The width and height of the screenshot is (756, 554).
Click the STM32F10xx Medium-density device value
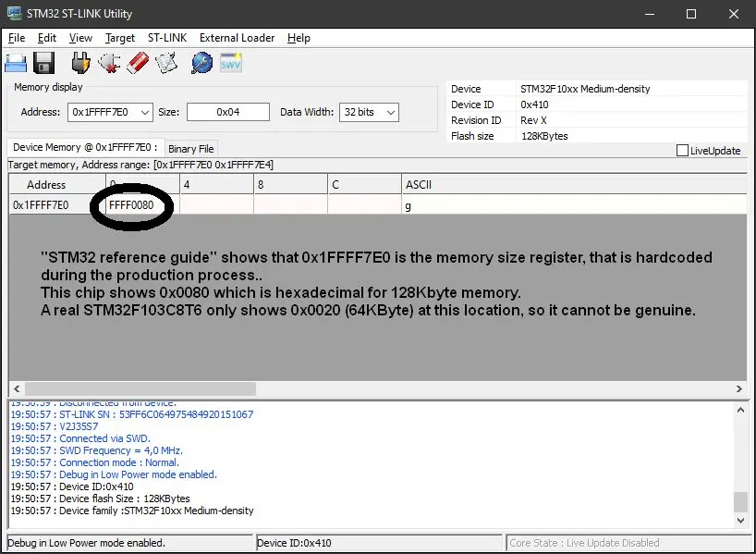585,89
